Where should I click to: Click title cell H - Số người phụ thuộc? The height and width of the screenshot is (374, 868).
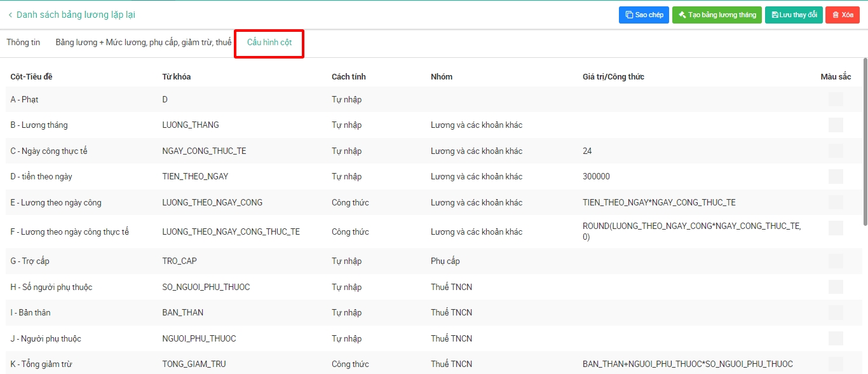(x=51, y=287)
